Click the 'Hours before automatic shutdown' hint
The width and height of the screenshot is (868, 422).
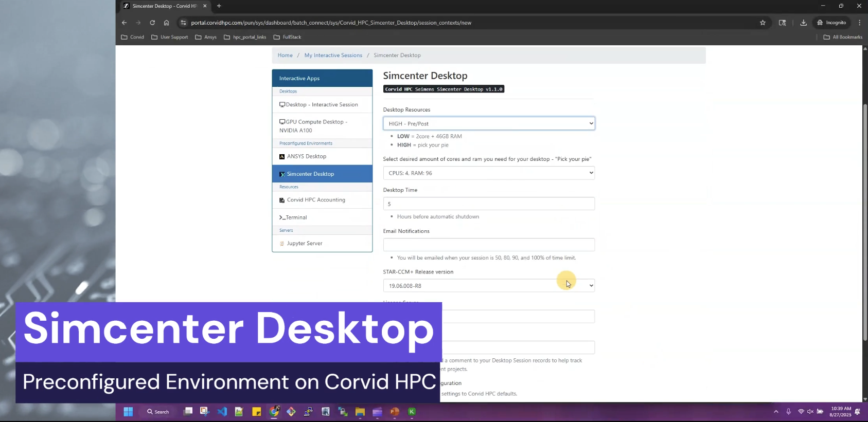(x=438, y=217)
